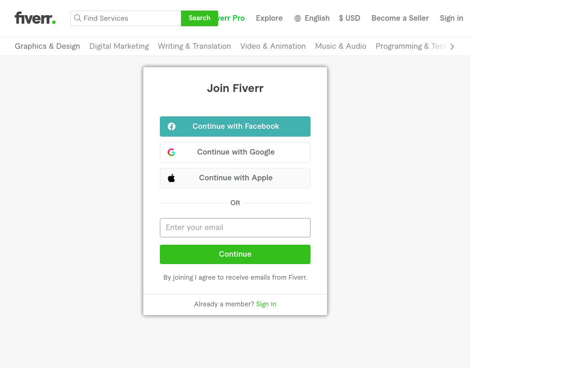This screenshot has height=368, width=588.
Task: Open Fiverr Pro link in header
Action: [232, 18]
